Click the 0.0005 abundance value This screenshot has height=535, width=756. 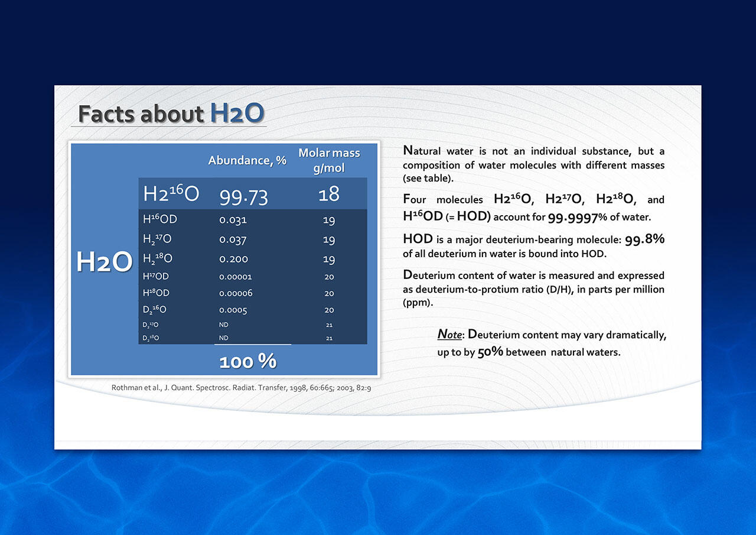tap(233, 310)
